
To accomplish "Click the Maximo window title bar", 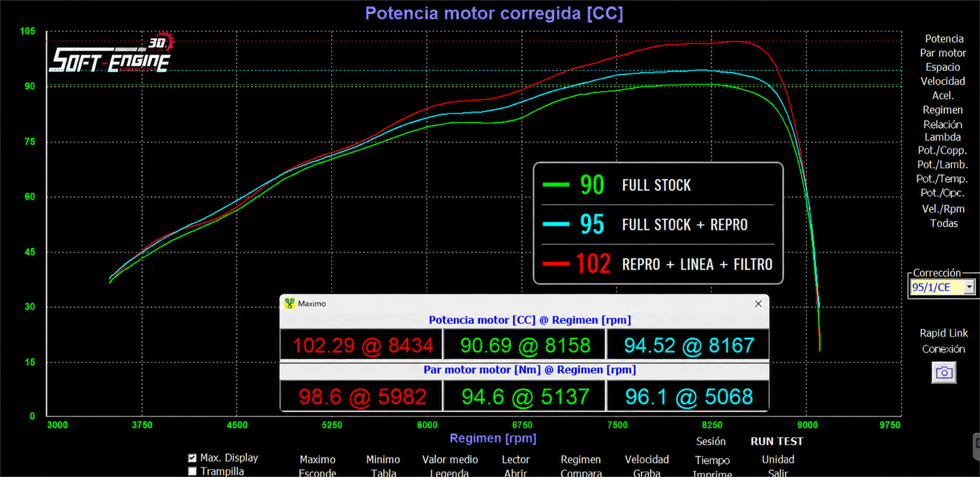I will [x=523, y=304].
